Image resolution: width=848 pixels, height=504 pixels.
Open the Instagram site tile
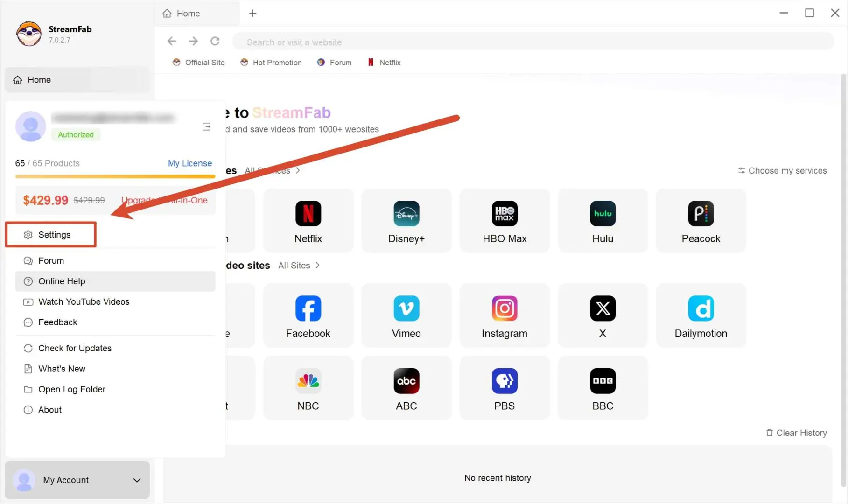pyautogui.click(x=505, y=315)
